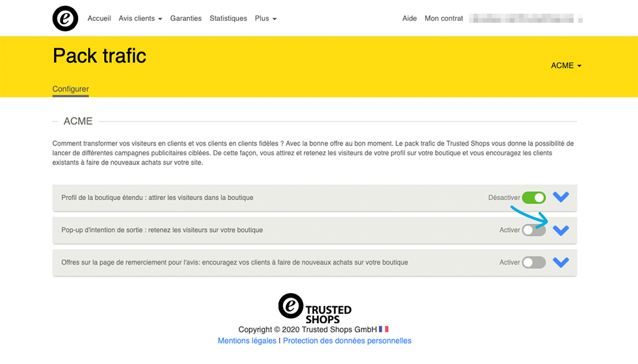The width and height of the screenshot is (638, 364).
Task: Open Mentions légales link
Action: click(x=247, y=341)
